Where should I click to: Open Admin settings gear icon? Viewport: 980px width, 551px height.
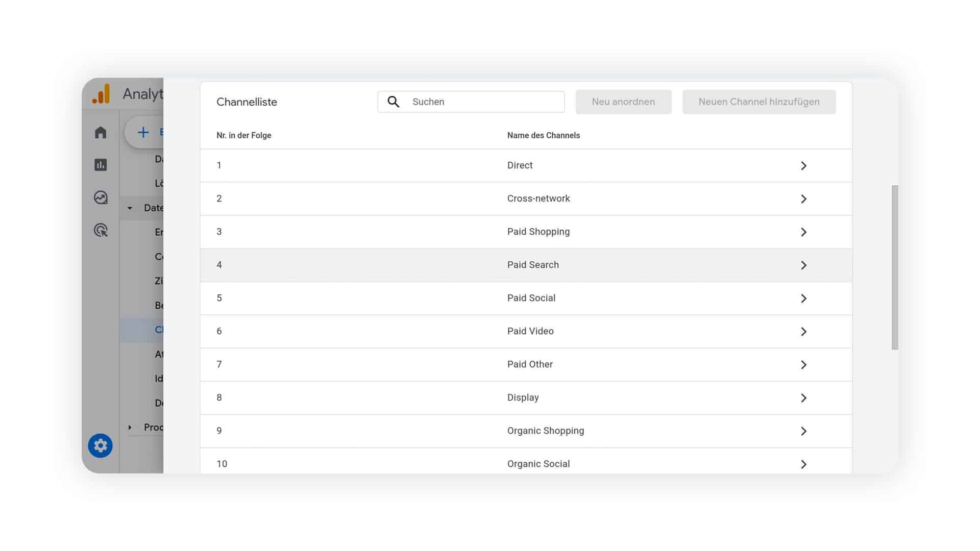(x=100, y=446)
